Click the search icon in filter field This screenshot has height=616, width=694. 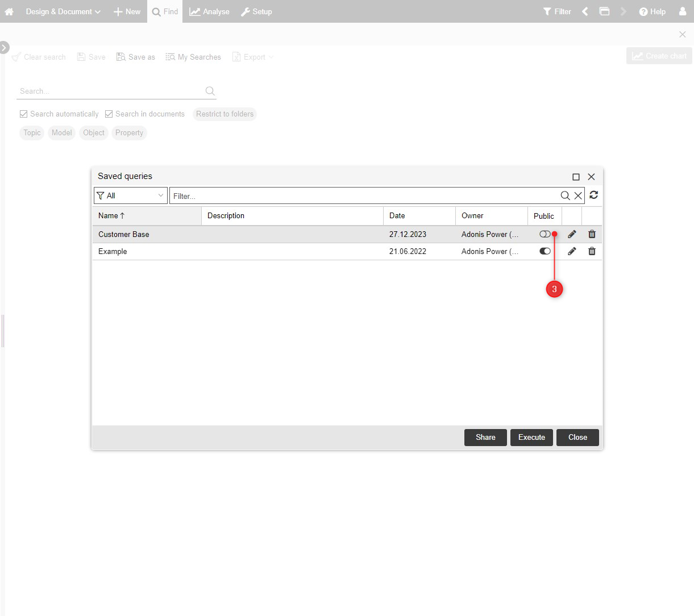(565, 195)
